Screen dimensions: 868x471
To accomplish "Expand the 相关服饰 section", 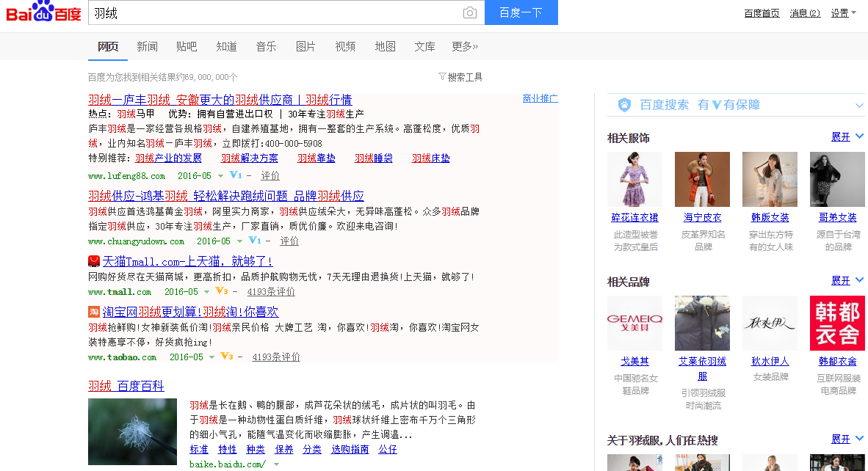I will 847,137.
